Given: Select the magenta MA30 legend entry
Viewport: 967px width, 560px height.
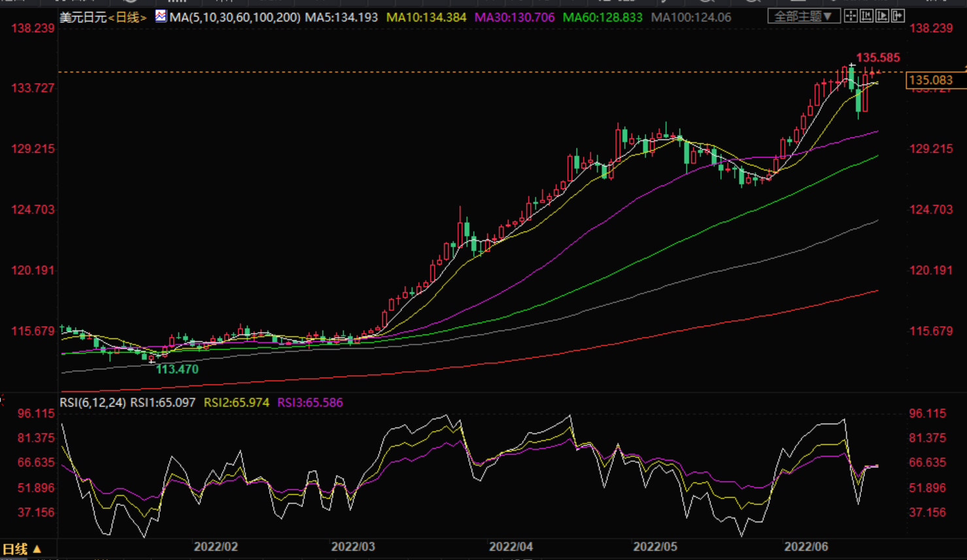Looking at the screenshot, I should (x=515, y=18).
